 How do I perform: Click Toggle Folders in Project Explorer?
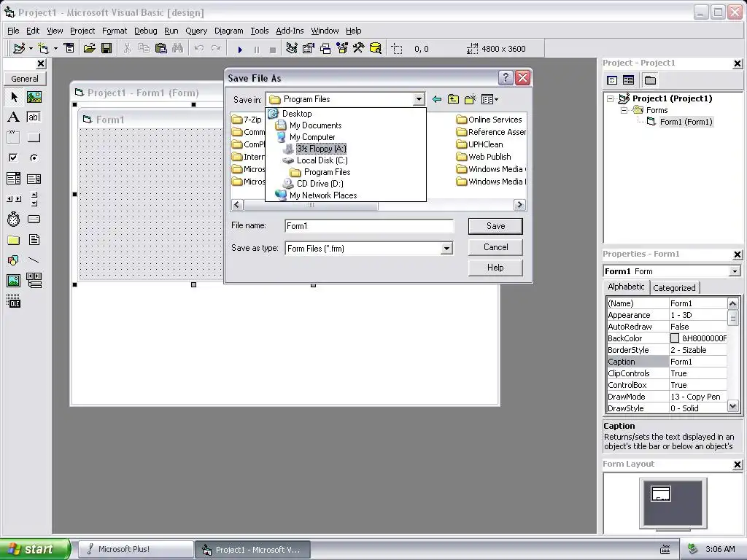tap(650, 80)
